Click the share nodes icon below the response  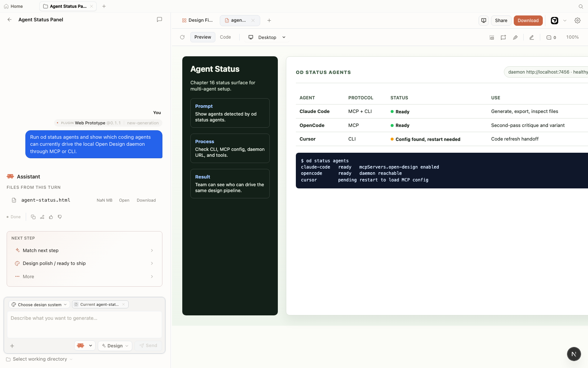coord(42,217)
